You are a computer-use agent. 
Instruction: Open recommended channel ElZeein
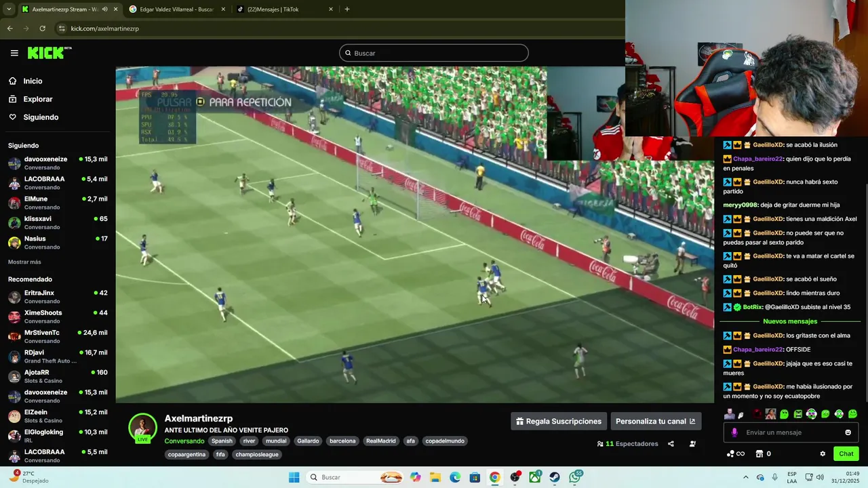click(58, 415)
